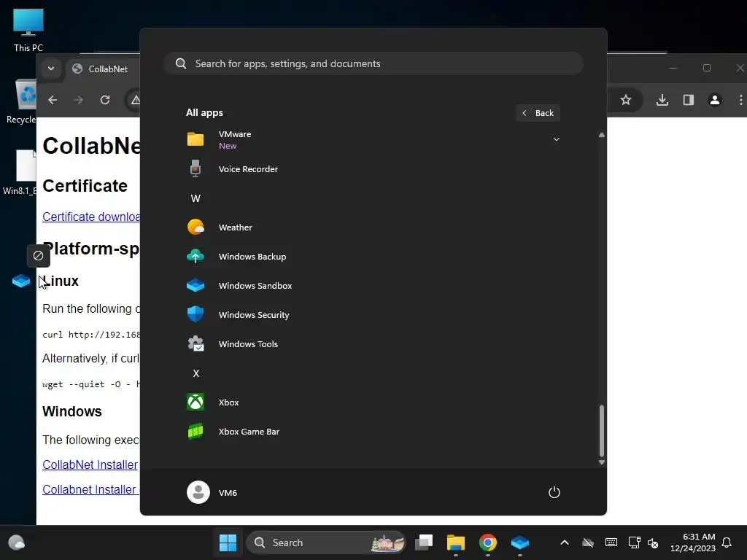Click the second Collabnet Installer link

click(x=90, y=489)
